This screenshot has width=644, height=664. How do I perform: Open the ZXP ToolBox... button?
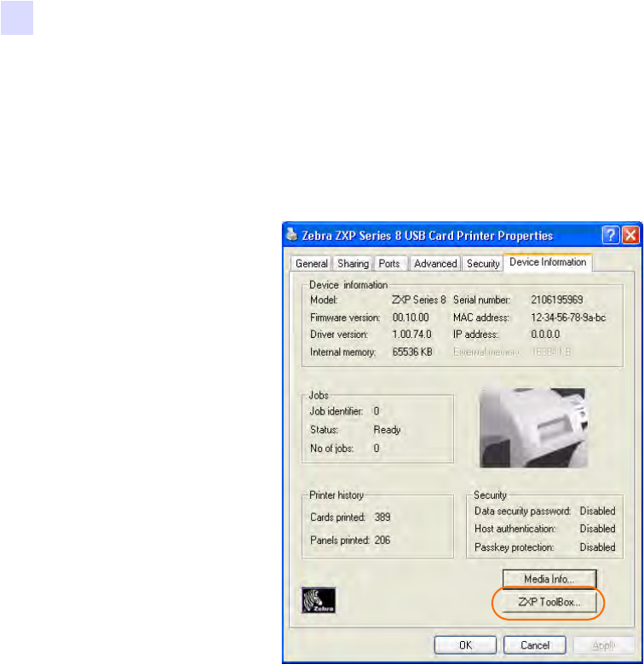pyautogui.click(x=549, y=602)
